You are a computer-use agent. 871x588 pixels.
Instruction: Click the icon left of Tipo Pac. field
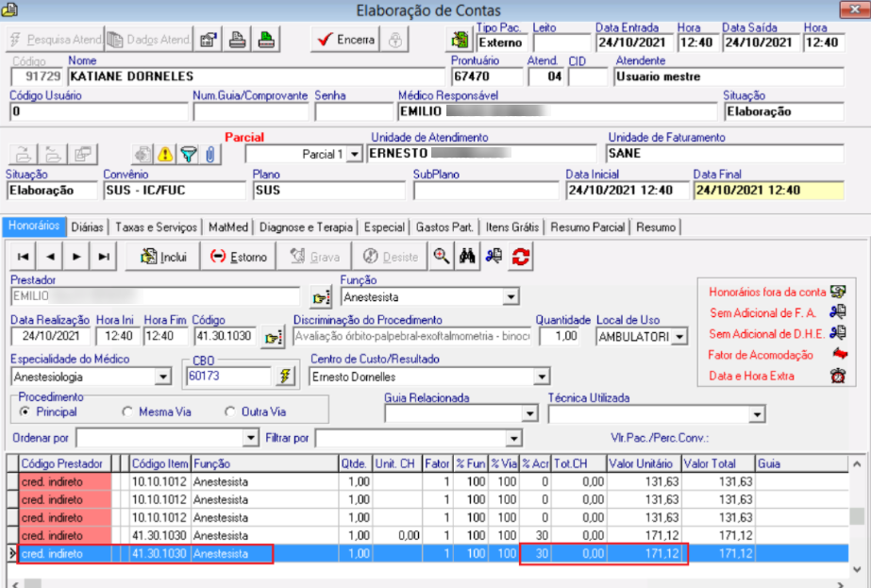click(x=460, y=40)
